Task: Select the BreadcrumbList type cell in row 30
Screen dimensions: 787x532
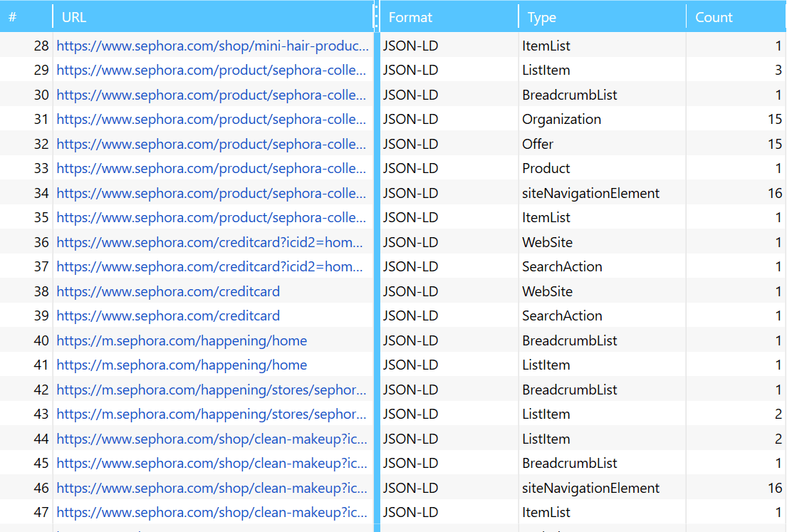Action: tap(603, 95)
